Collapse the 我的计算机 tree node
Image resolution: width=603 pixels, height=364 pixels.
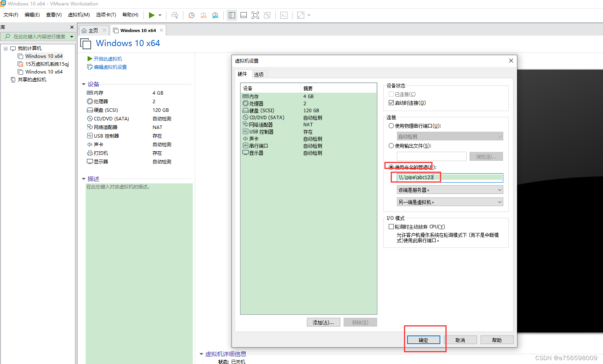pyautogui.click(x=5, y=48)
